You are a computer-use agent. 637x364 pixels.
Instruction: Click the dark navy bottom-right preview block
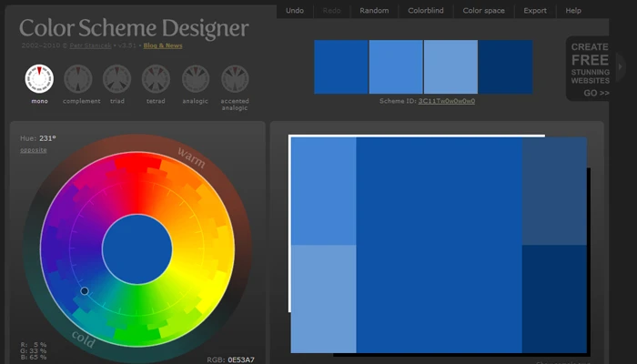coord(554,298)
